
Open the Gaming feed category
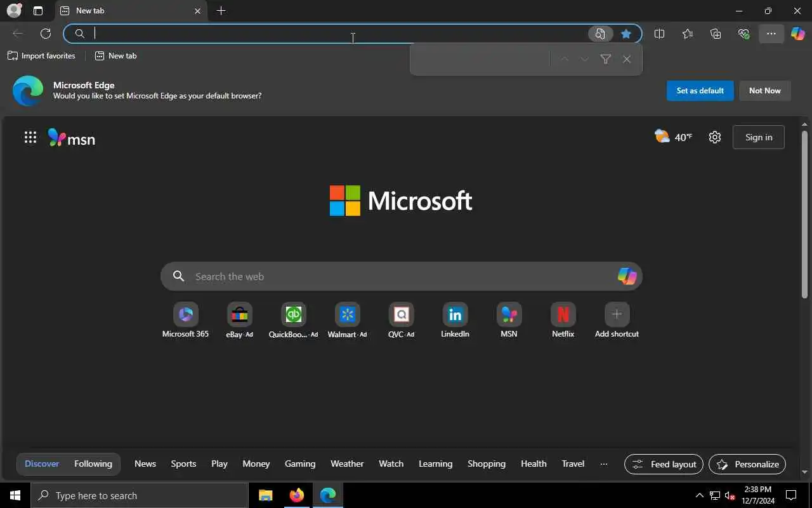pyautogui.click(x=300, y=464)
